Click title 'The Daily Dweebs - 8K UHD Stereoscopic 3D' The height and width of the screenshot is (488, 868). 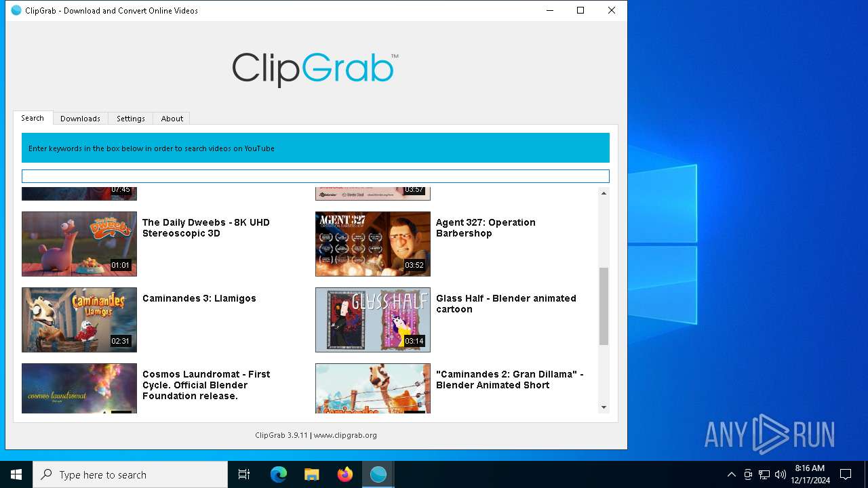pyautogui.click(x=206, y=228)
